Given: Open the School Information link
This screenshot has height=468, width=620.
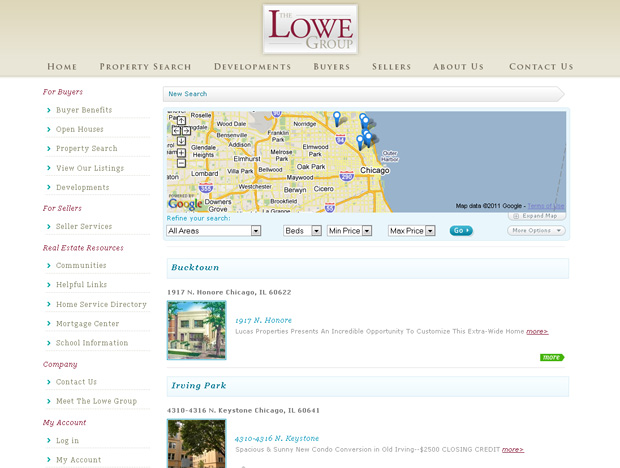Looking at the screenshot, I should coord(92,343).
